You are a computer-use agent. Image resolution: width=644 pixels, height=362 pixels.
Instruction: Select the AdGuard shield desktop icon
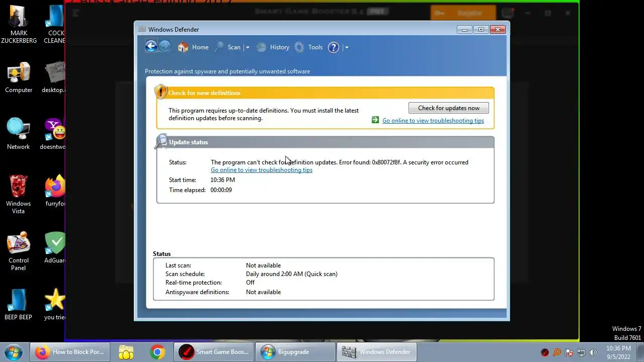click(54, 247)
